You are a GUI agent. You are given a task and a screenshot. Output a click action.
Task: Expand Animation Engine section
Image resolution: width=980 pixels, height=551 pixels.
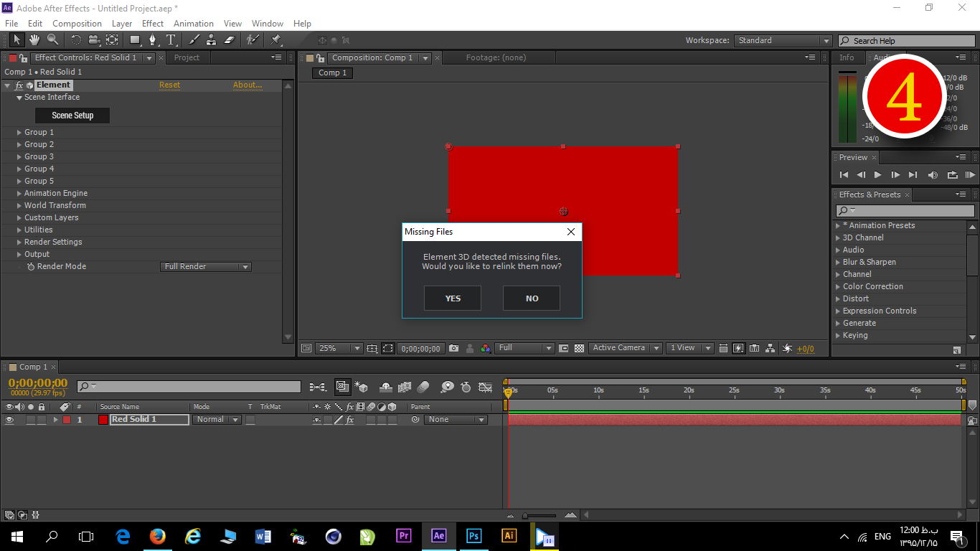point(19,193)
